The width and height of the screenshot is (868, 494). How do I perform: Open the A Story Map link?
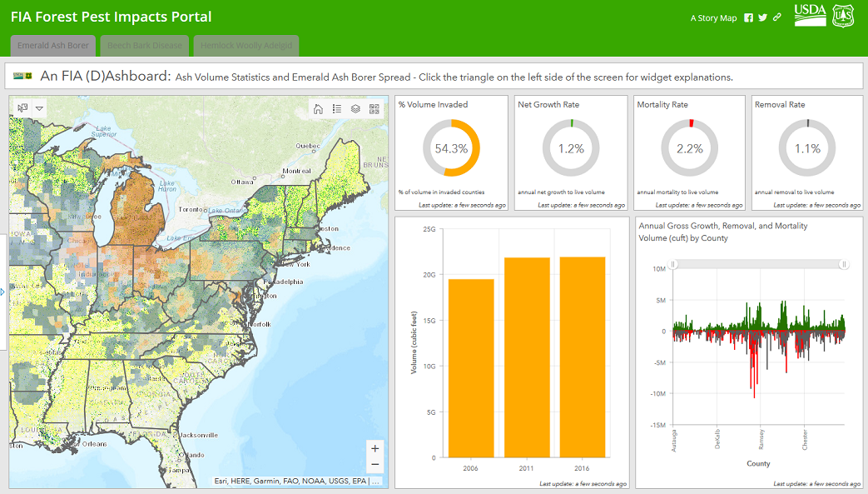[x=713, y=17]
